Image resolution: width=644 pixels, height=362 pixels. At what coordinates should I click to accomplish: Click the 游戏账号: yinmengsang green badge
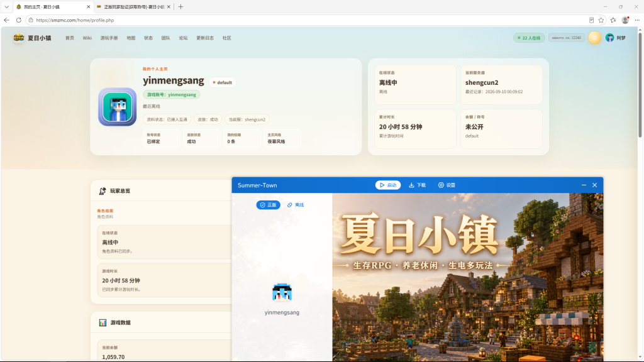pos(171,94)
